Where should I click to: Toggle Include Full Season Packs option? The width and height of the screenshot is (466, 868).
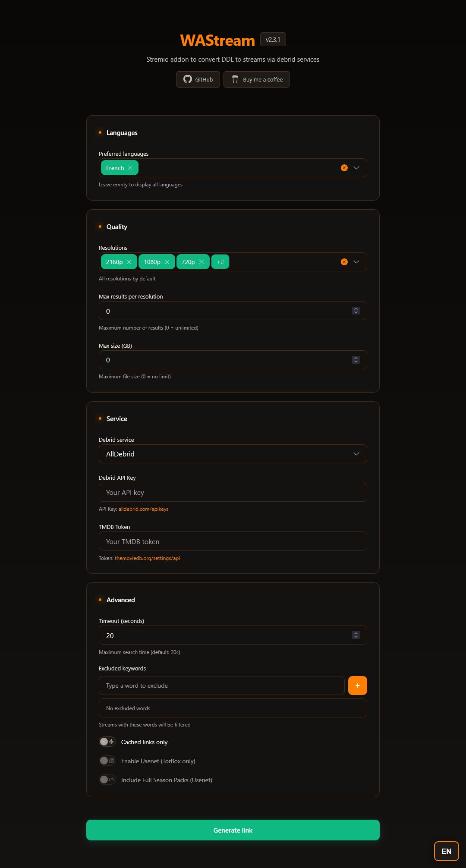pos(107,780)
